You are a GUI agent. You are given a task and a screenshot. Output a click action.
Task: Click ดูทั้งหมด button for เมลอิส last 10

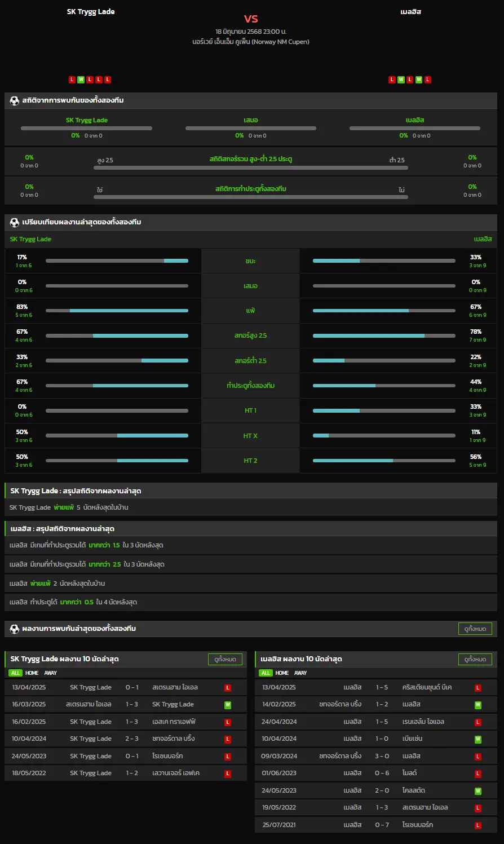pyautogui.click(x=475, y=659)
